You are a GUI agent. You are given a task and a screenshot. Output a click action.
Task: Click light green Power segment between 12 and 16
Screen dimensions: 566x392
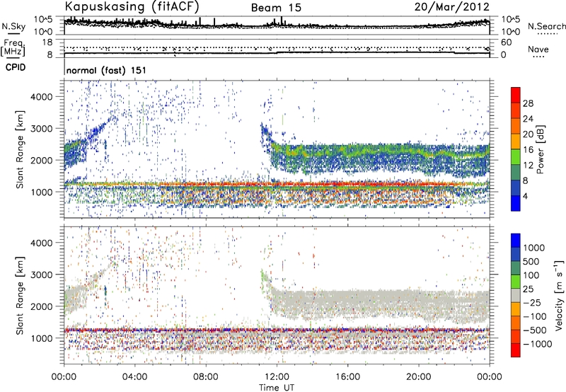[516, 157]
